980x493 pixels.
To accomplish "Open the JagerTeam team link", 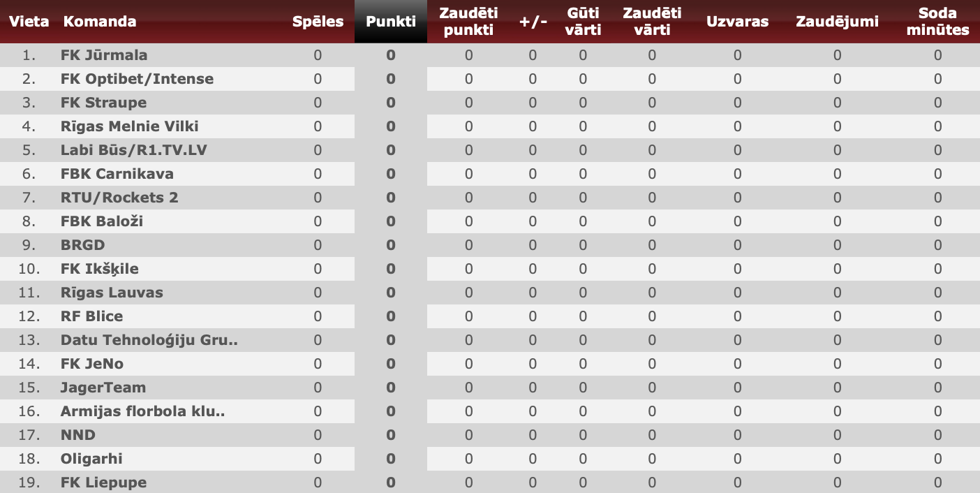I will point(103,388).
